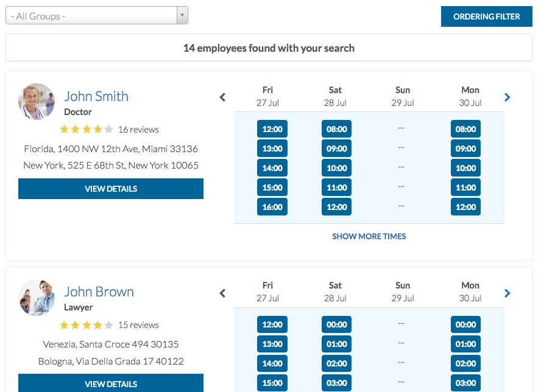541x392 pixels.
Task: Open the All Groups dropdown
Action: [97, 16]
